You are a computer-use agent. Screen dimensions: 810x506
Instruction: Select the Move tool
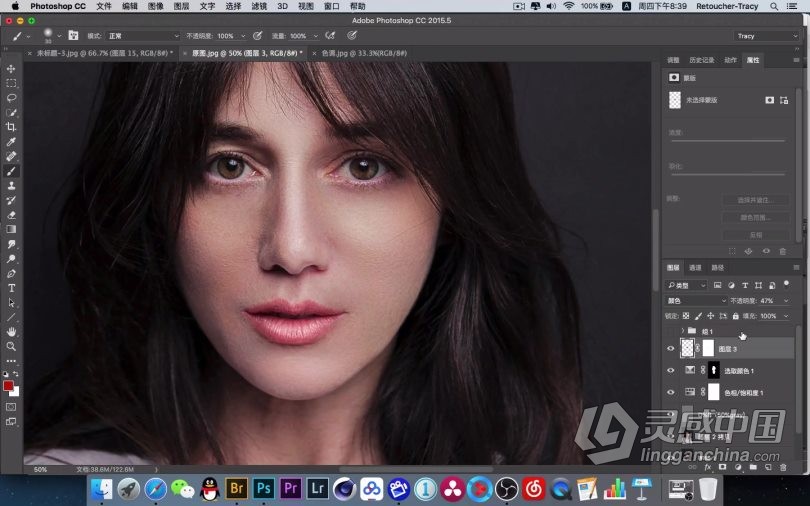(11, 69)
